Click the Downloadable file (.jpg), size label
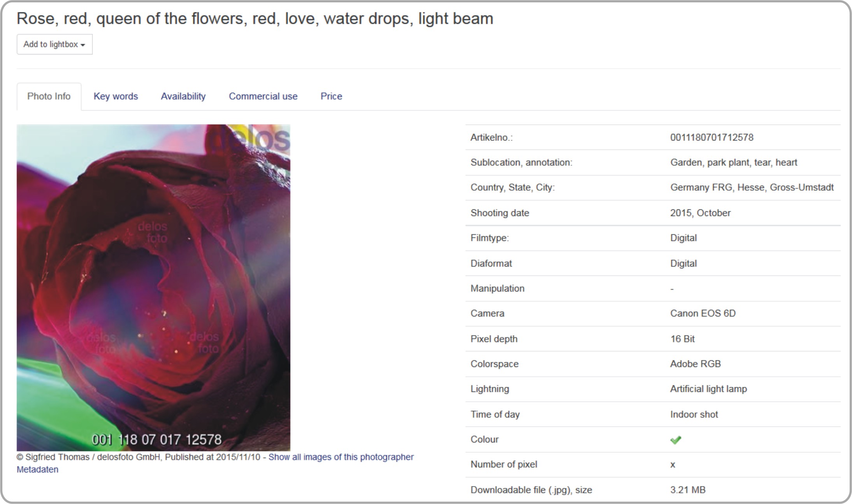This screenshot has height=504, width=852. point(531,490)
